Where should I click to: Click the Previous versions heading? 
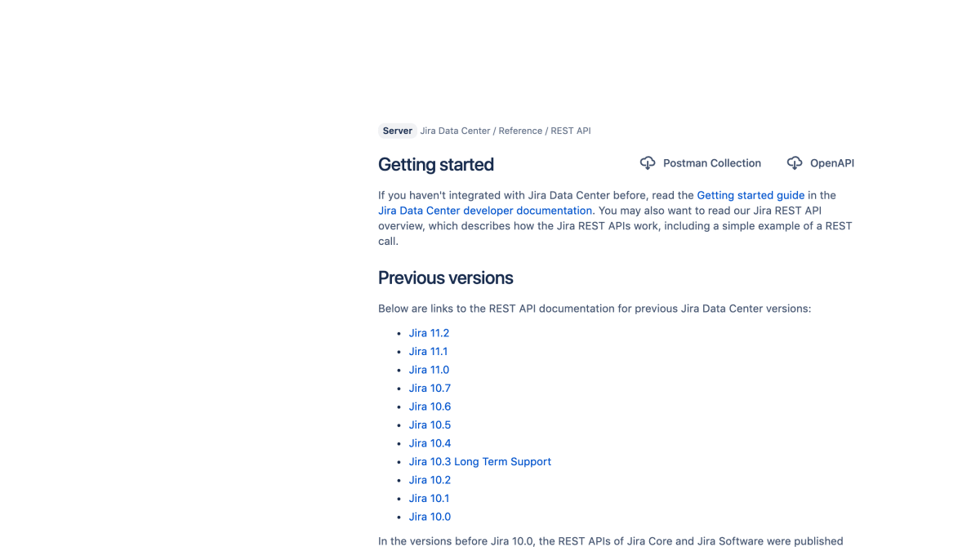(x=446, y=278)
